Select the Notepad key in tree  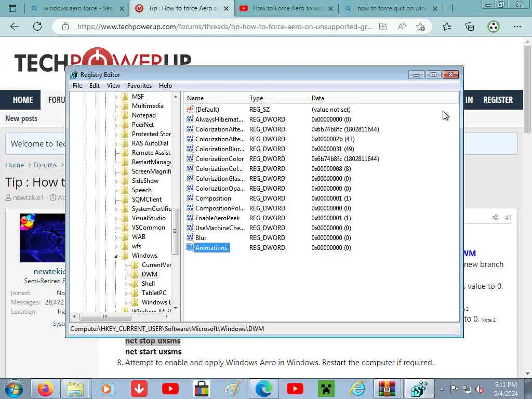(143, 115)
